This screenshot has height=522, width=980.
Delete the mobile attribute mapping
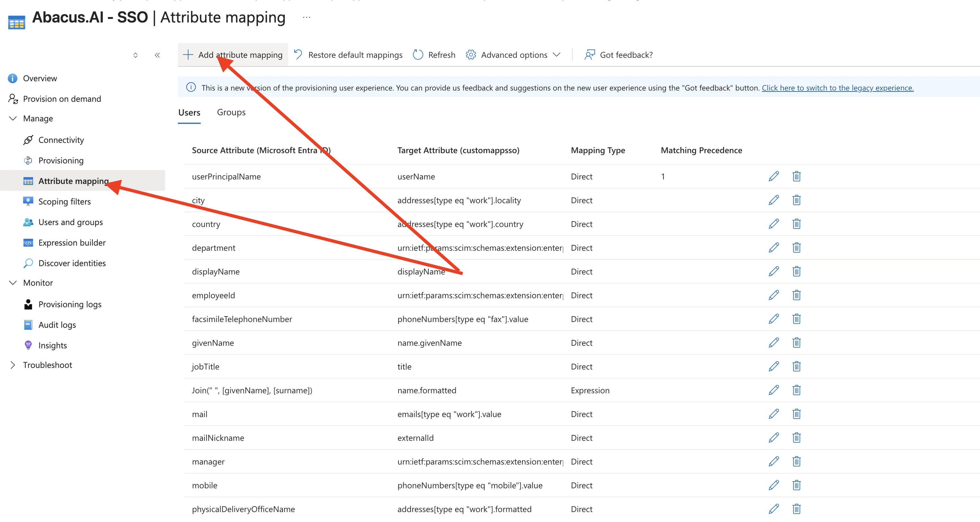point(796,485)
